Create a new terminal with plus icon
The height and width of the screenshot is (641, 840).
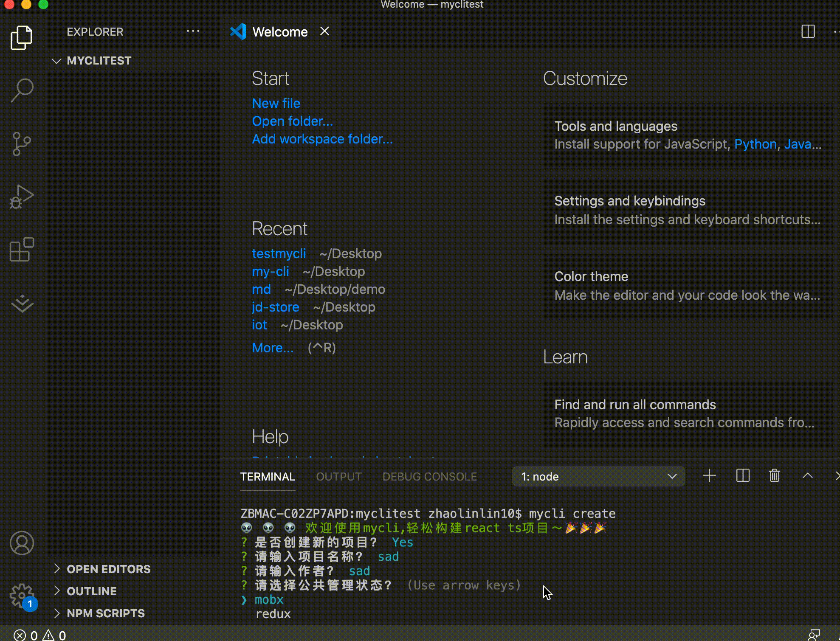click(x=709, y=476)
